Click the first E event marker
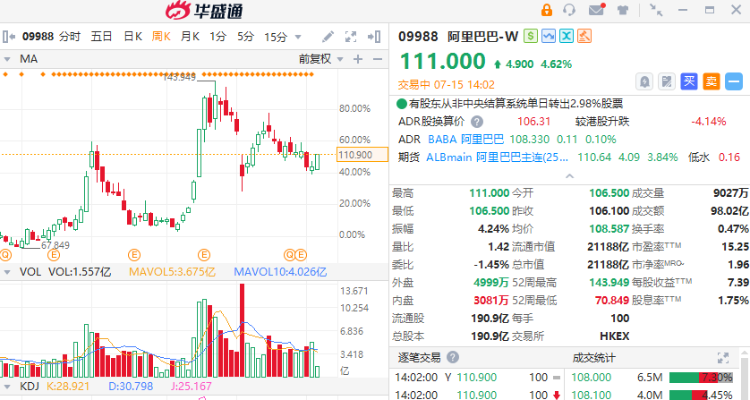The image size is (750, 400). pos(54,255)
